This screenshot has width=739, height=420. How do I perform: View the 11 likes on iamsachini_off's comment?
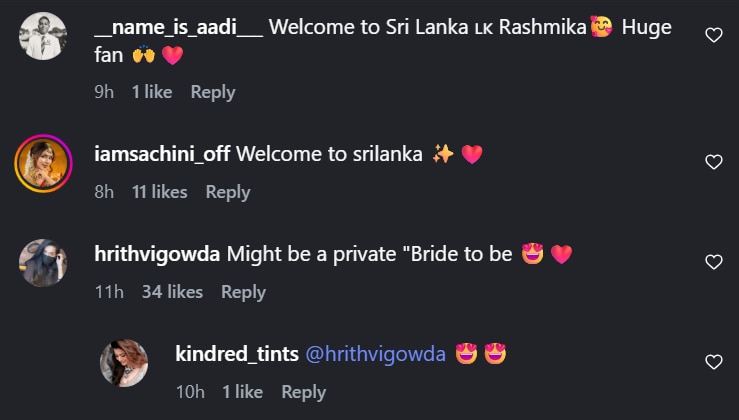pyautogui.click(x=159, y=191)
